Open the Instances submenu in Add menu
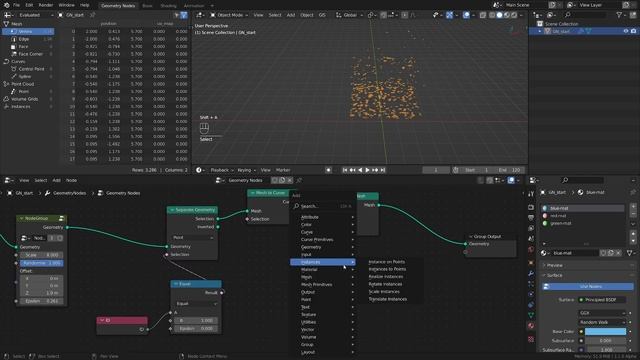This screenshot has height=360, width=640. [x=323, y=262]
